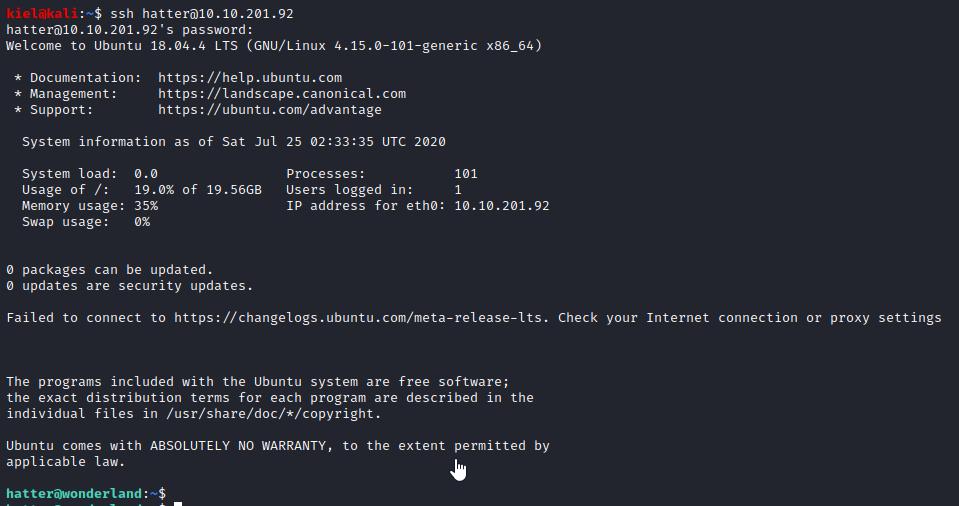Click the eth0 IP address 10.10.201.92 value

501,205
